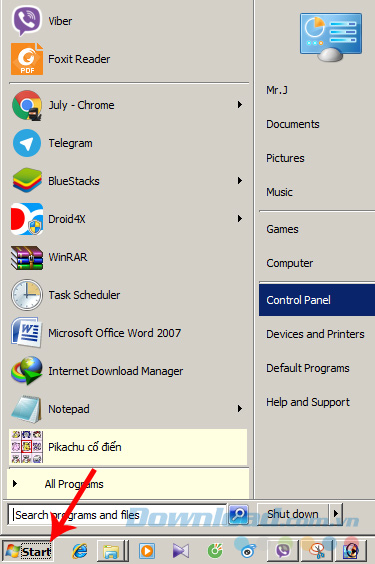The height and width of the screenshot is (564, 375).
Task: Click the search magnifier icon
Action: 238,514
